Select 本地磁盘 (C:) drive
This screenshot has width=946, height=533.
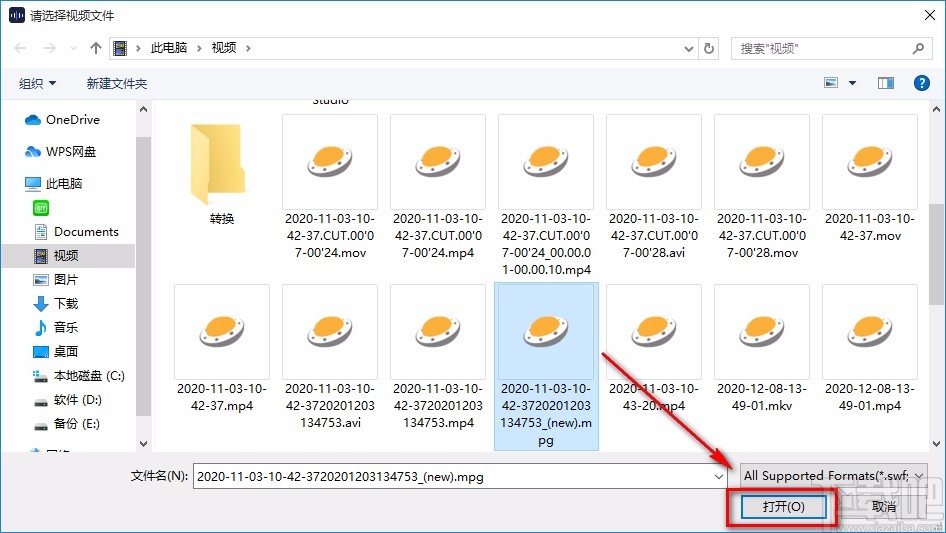(79, 376)
